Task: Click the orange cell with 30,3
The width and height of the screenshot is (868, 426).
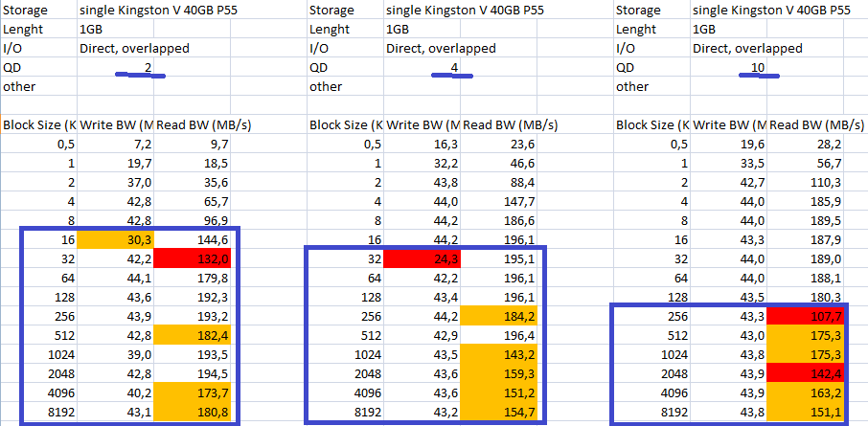Action: (x=115, y=240)
